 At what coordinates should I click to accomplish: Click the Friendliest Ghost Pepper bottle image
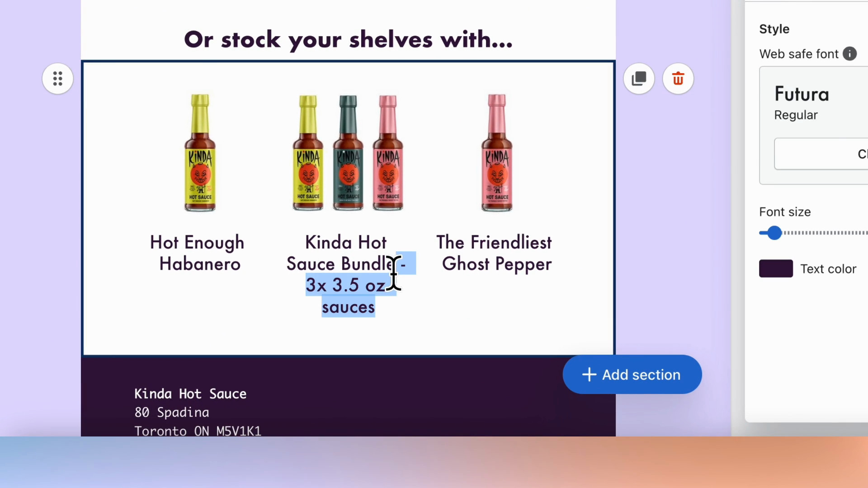[497, 153]
